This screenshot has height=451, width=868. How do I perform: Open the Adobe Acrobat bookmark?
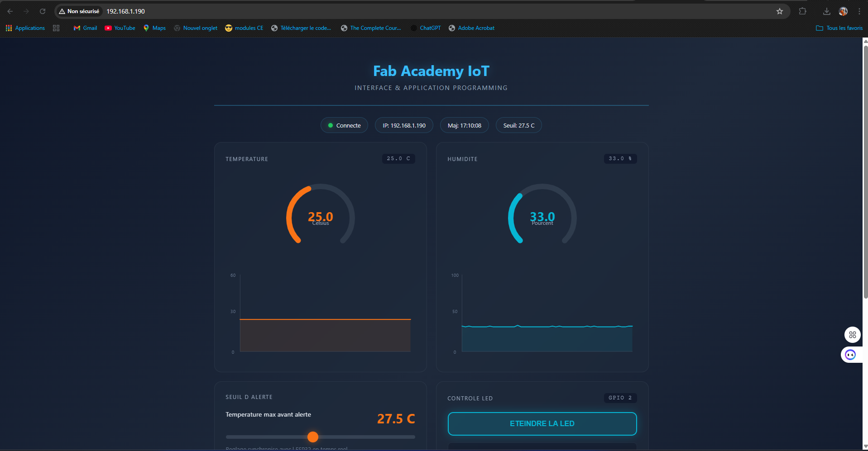(x=471, y=28)
